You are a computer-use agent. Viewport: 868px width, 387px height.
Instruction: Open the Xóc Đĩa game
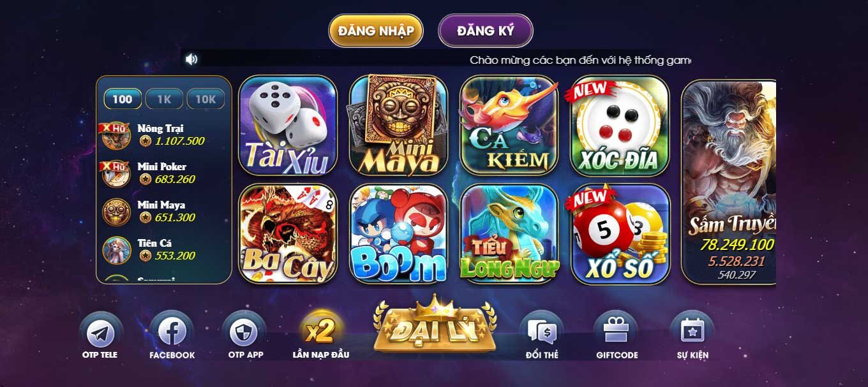619,126
